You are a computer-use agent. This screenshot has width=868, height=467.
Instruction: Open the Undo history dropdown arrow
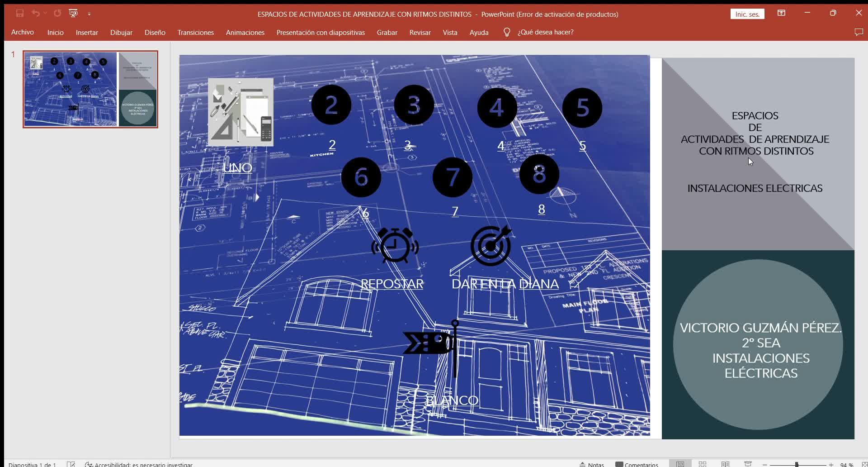pos(45,14)
